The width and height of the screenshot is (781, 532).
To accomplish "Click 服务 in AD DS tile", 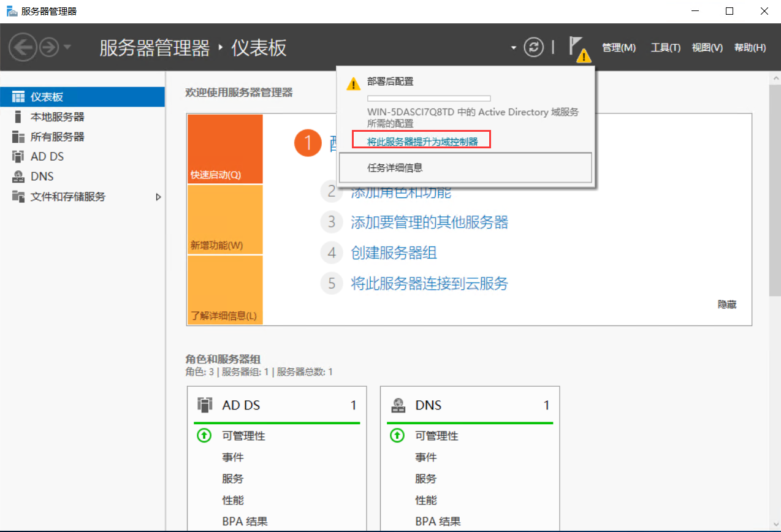I will (232, 479).
